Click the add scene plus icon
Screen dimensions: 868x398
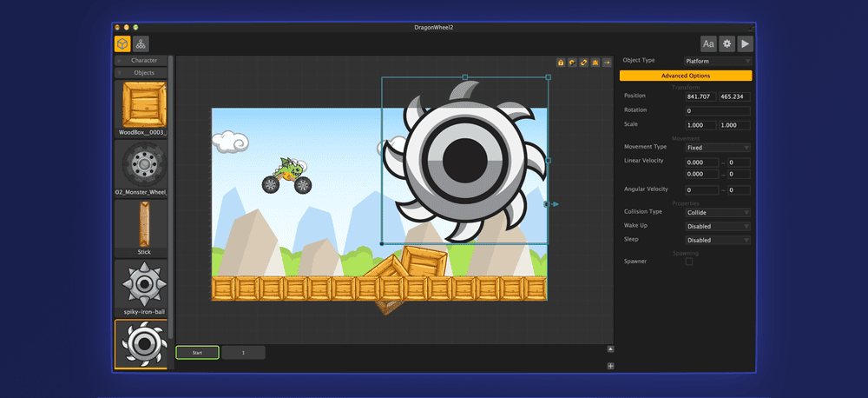(610, 366)
